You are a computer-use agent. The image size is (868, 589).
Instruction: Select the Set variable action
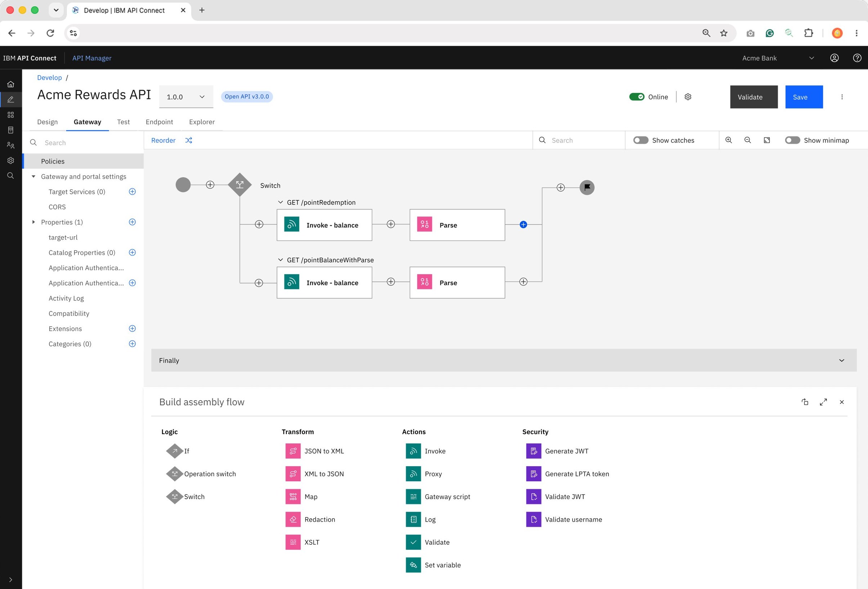[x=433, y=565]
